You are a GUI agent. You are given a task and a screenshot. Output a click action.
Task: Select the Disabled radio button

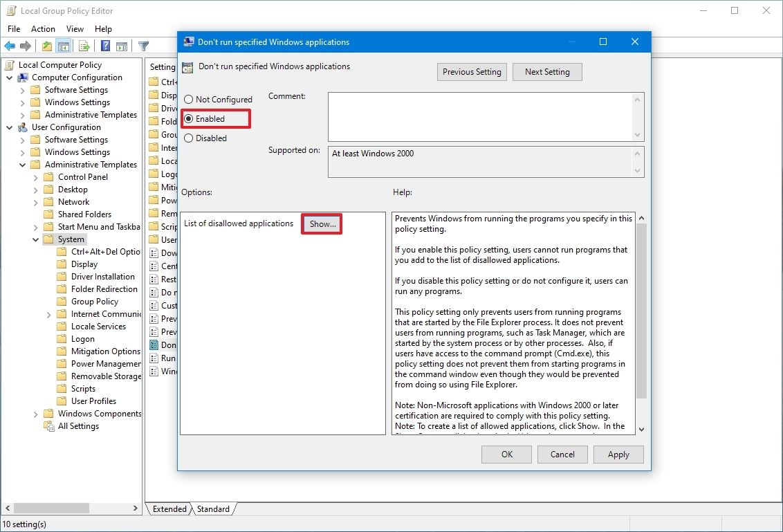coord(187,138)
